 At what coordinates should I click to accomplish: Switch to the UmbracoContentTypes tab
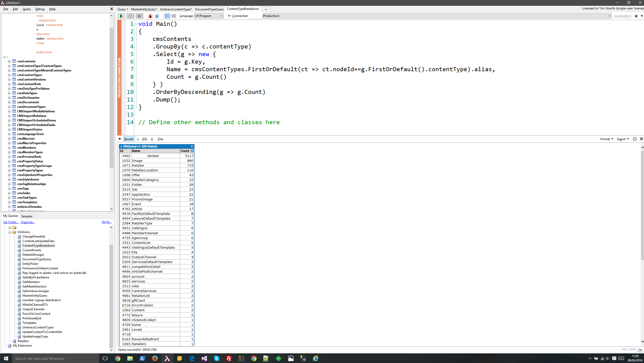click(176, 9)
